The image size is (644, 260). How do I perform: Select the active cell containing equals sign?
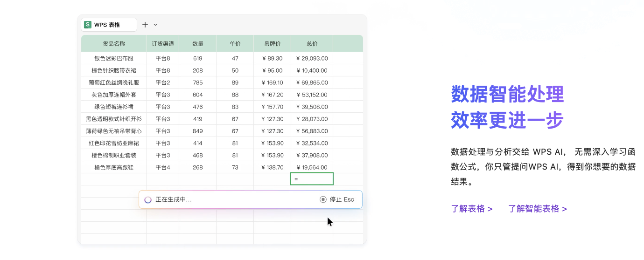pyautogui.click(x=312, y=178)
